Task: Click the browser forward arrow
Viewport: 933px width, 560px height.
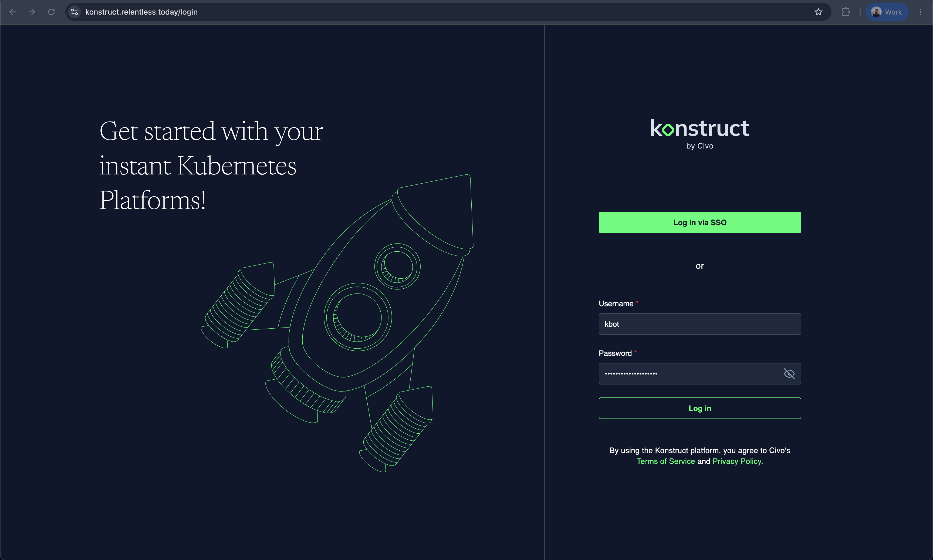Action: pos(32,12)
